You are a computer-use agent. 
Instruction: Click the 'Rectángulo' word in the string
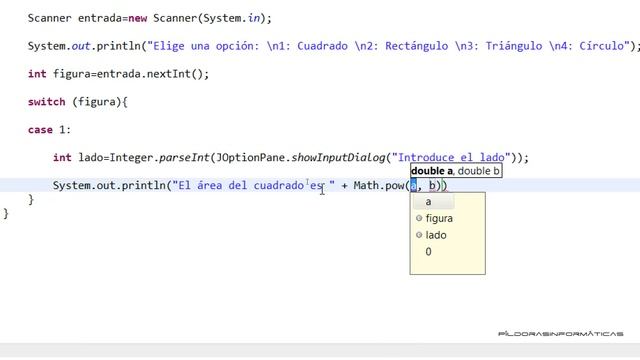(x=416, y=46)
